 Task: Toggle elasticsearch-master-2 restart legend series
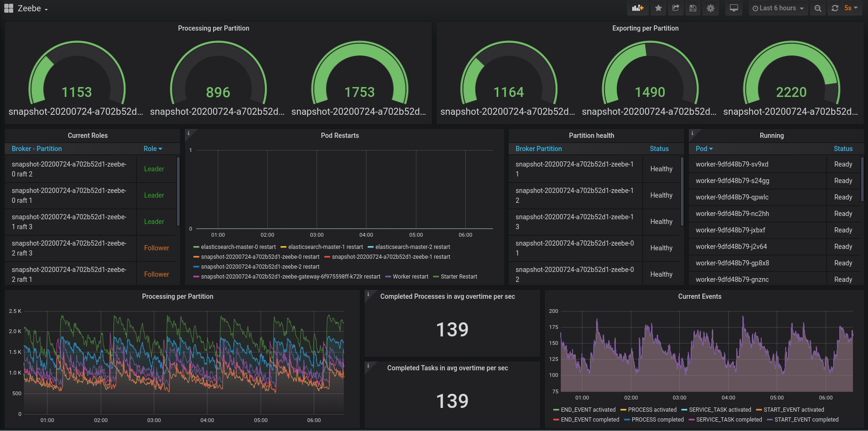(413, 247)
